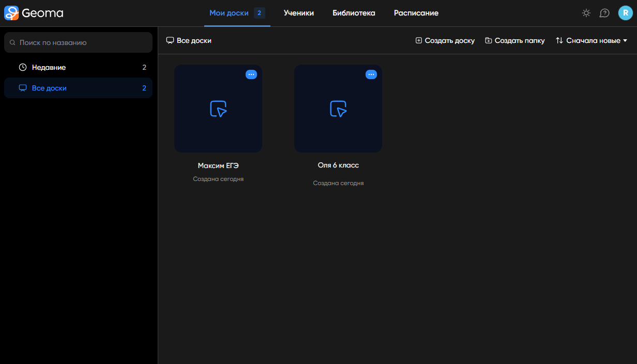Toggle the light theme sun icon

click(x=586, y=13)
